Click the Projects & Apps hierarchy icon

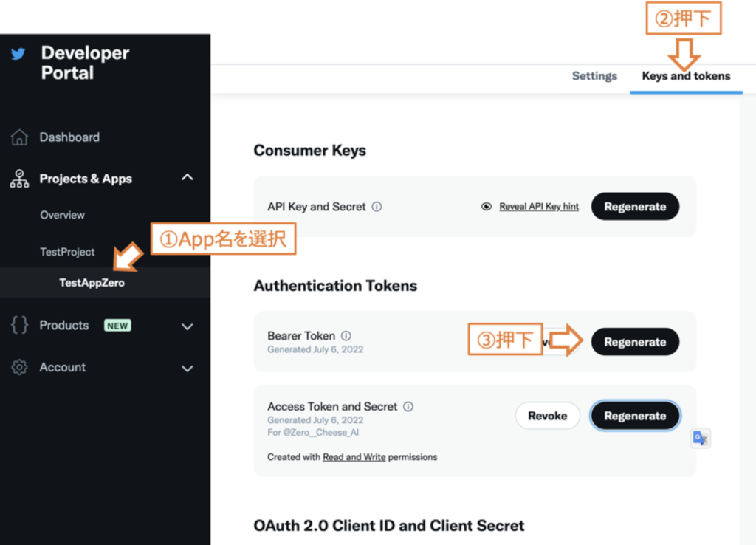pyautogui.click(x=19, y=179)
